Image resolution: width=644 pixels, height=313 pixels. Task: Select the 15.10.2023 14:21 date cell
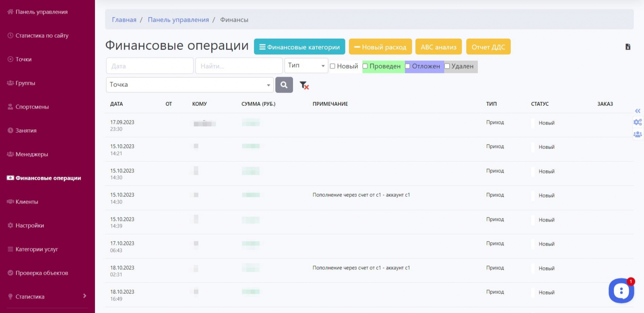122,150
